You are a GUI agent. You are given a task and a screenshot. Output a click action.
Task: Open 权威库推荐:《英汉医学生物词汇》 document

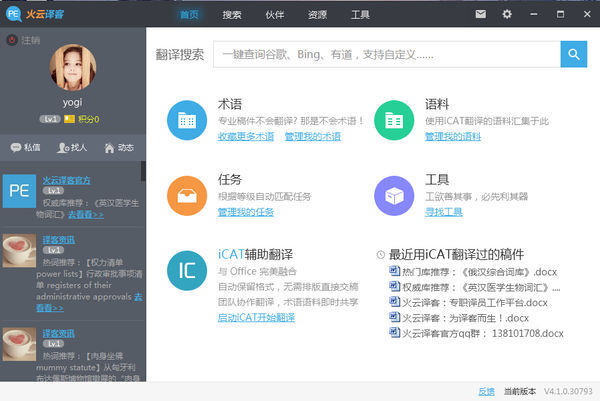481,287
